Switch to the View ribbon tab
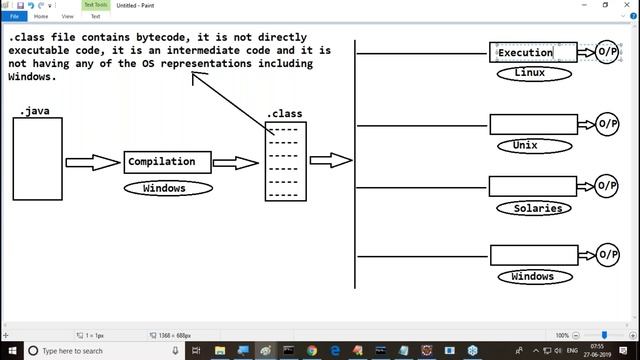The image size is (640, 360). [x=67, y=16]
